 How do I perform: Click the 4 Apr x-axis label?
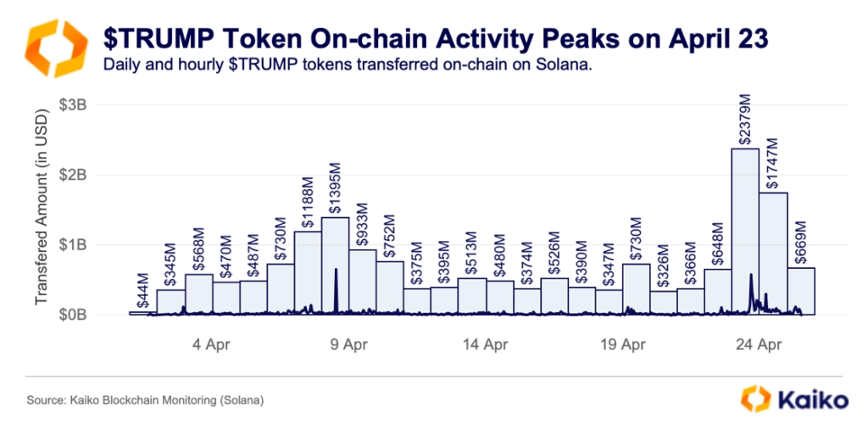pyautogui.click(x=211, y=345)
